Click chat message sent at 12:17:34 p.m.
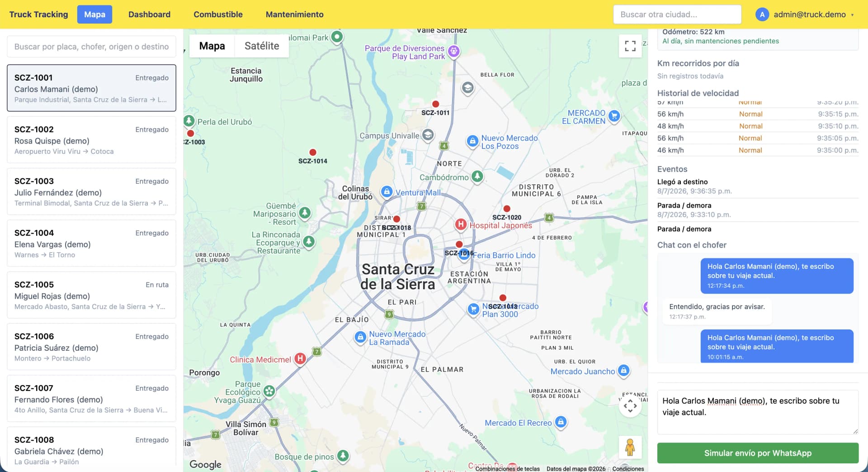Screen dimensions: 868x472 click(x=777, y=276)
